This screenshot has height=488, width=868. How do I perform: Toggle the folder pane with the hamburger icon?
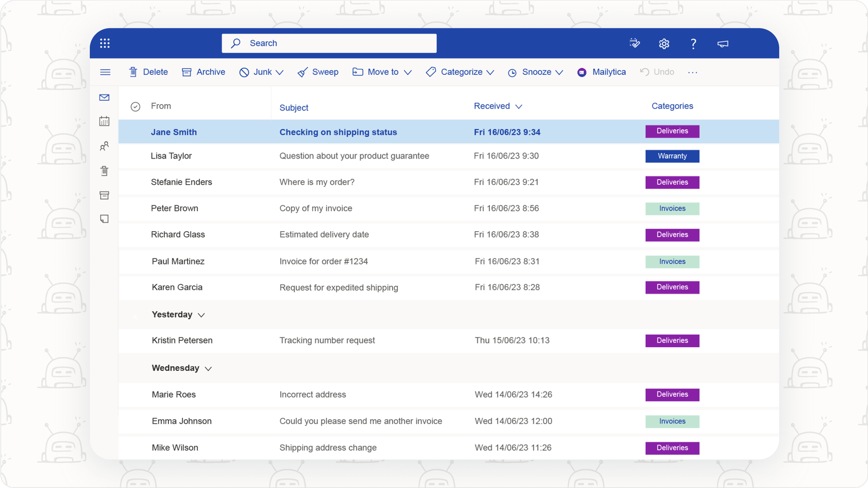[x=105, y=72]
